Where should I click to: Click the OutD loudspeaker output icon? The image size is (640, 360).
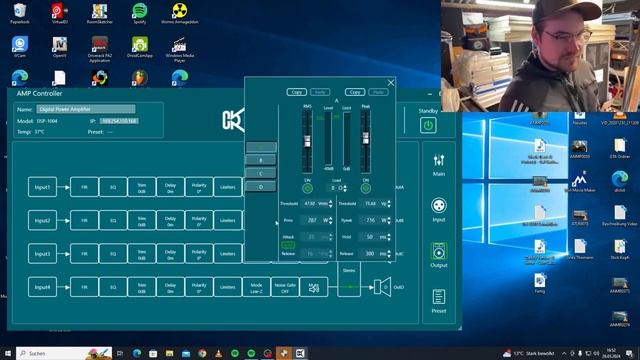click(382, 287)
